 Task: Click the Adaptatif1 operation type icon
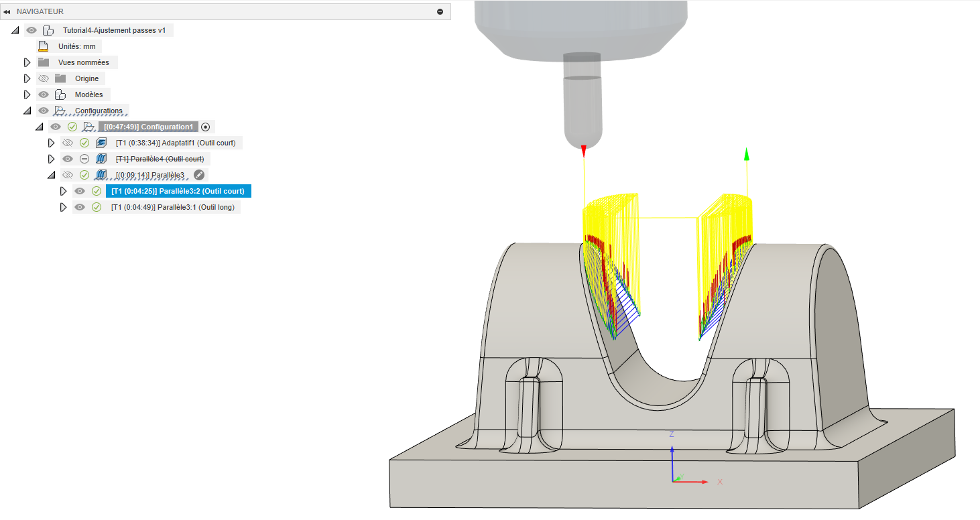101,143
